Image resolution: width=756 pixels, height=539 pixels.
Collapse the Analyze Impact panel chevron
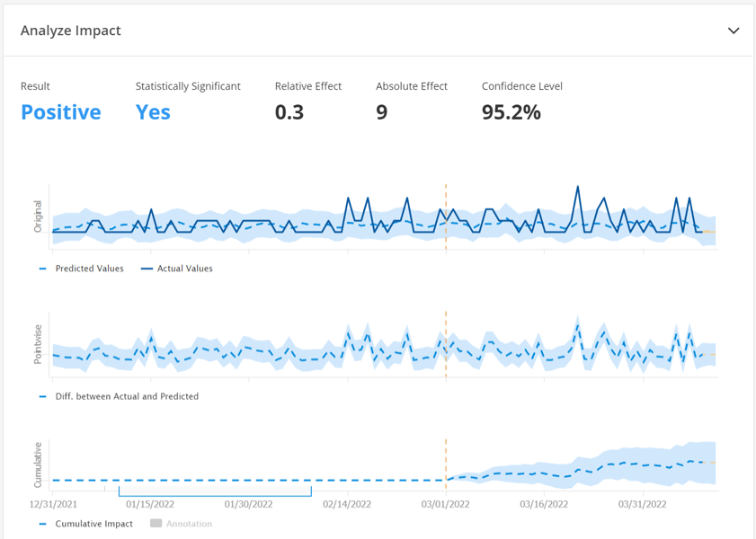(x=734, y=31)
